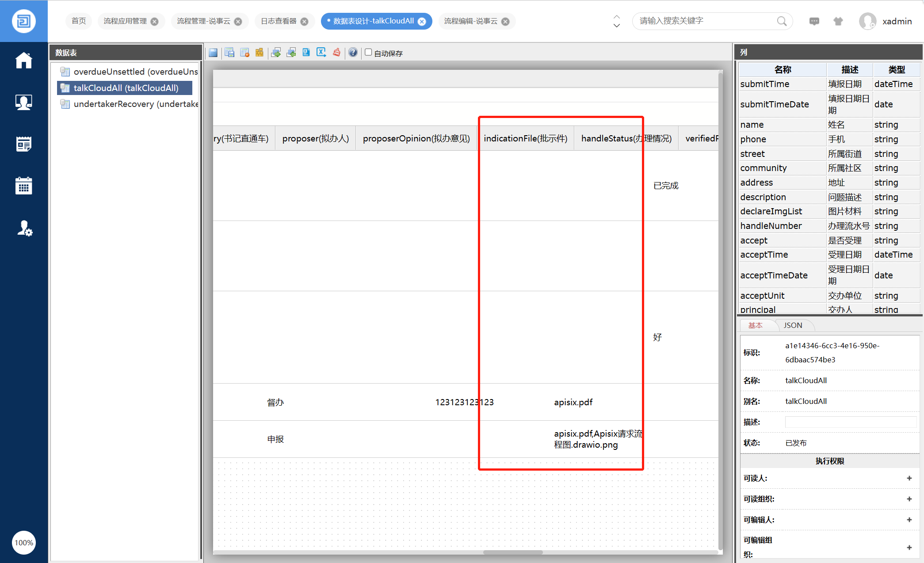Image resolution: width=924 pixels, height=563 pixels.
Task: Expand 可读人 with plus button
Action: pyautogui.click(x=909, y=478)
